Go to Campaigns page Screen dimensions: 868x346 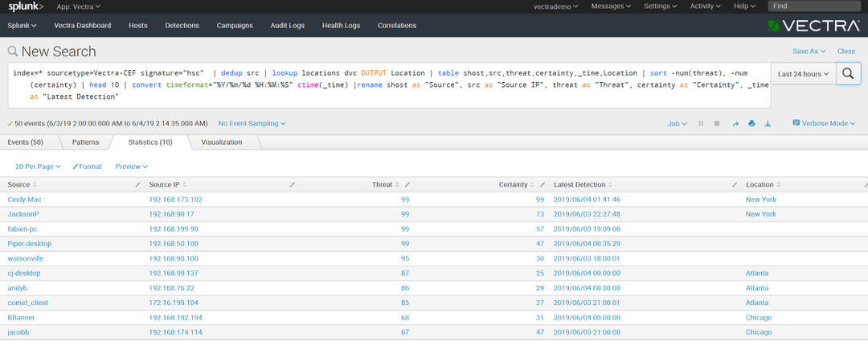coord(235,26)
